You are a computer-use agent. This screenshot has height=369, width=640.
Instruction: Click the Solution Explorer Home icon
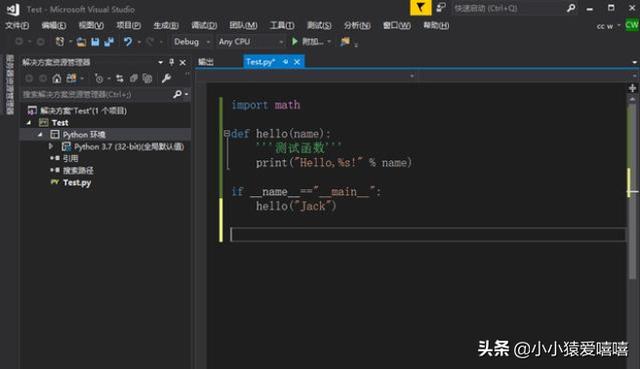57,78
